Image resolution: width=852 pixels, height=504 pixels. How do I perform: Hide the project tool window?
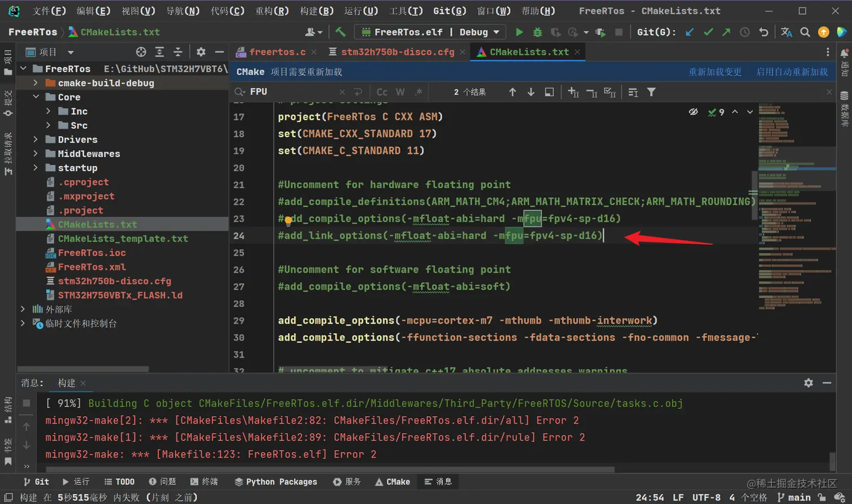click(x=219, y=52)
